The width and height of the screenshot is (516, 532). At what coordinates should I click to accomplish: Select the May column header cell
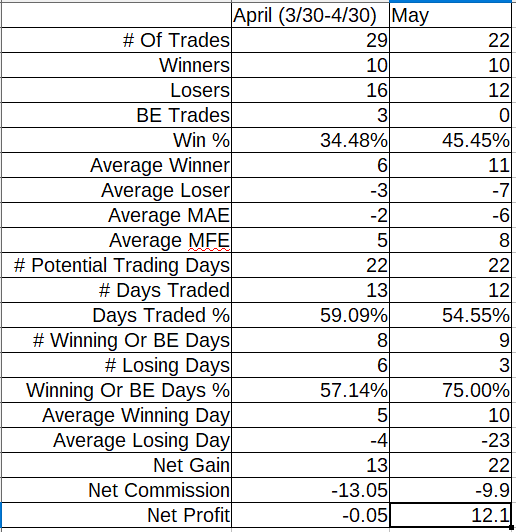click(450, 15)
